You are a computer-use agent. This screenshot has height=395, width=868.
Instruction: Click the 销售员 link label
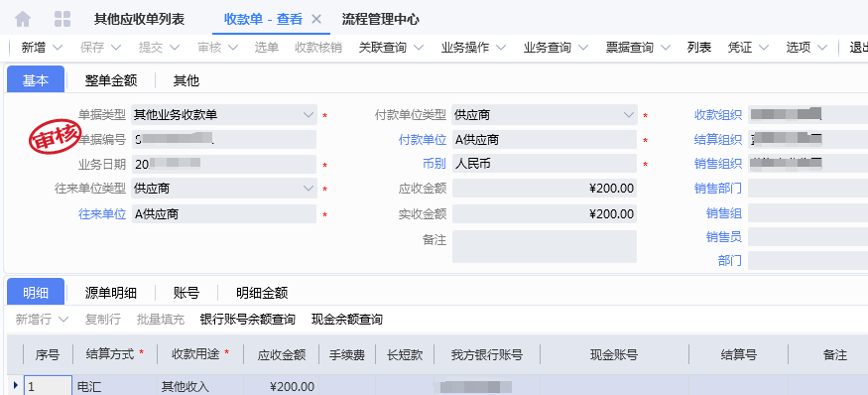pos(724,237)
